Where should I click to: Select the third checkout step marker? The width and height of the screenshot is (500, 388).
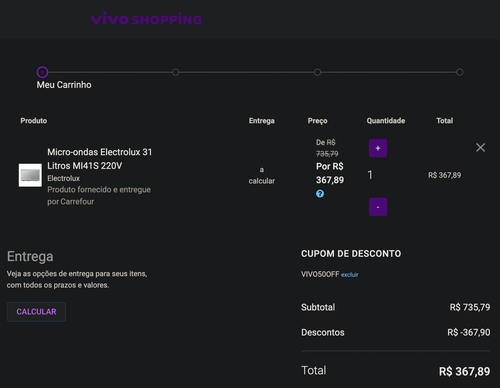point(317,72)
